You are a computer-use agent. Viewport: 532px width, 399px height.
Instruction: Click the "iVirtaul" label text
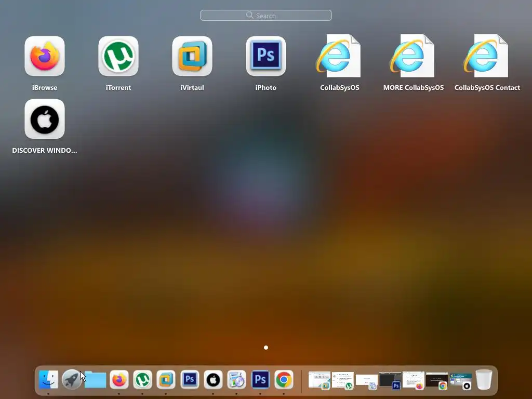(x=192, y=87)
